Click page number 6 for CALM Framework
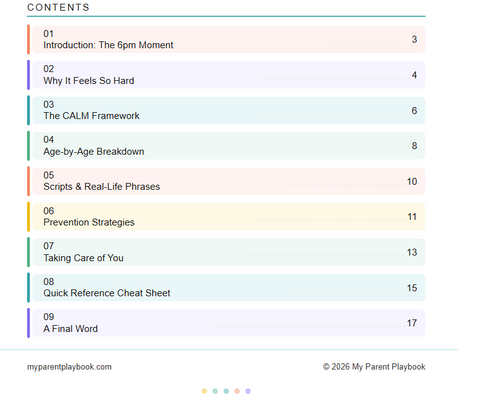Image resolution: width=500 pixels, height=404 pixels. pyautogui.click(x=414, y=110)
